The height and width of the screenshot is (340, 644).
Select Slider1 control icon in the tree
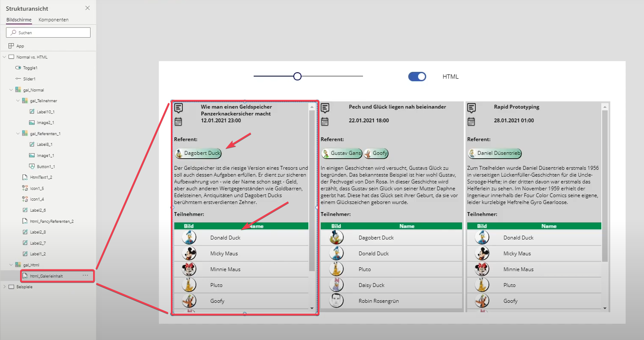[18, 79]
